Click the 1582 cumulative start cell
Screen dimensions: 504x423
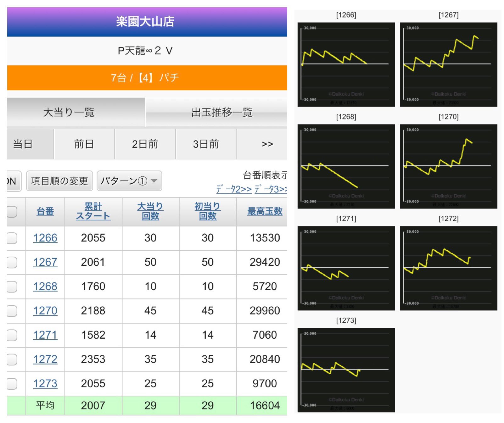(93, 335)
